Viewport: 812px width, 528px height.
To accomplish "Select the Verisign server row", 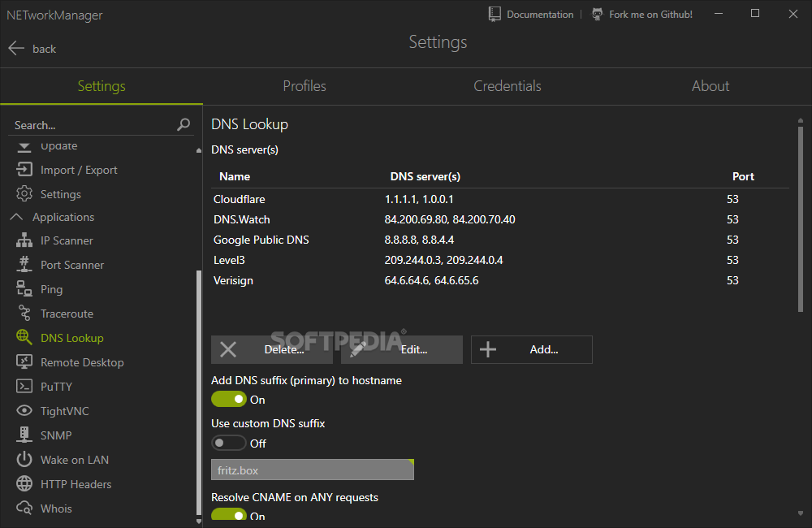I will [x=499, y=279].
